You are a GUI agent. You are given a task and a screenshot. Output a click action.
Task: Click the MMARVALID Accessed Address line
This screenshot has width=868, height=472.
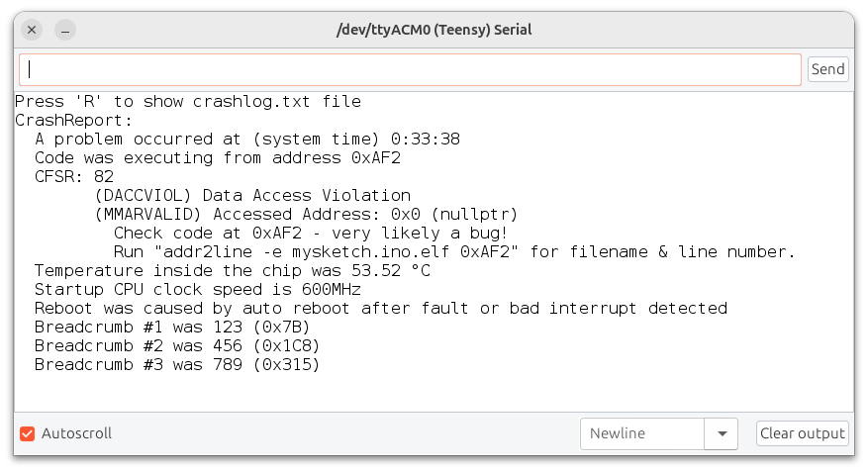coord(306,215)
